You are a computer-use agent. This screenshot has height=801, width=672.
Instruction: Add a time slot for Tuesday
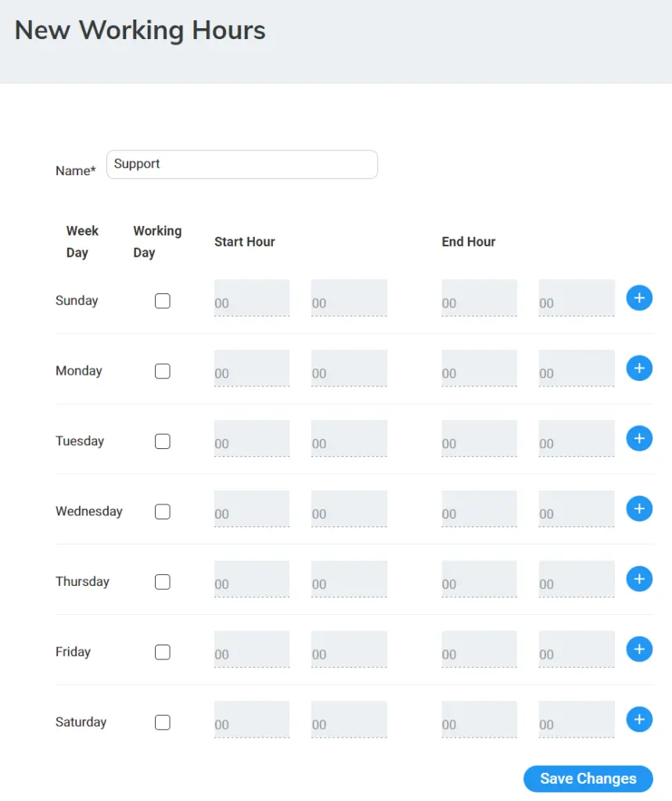point(639,438)
